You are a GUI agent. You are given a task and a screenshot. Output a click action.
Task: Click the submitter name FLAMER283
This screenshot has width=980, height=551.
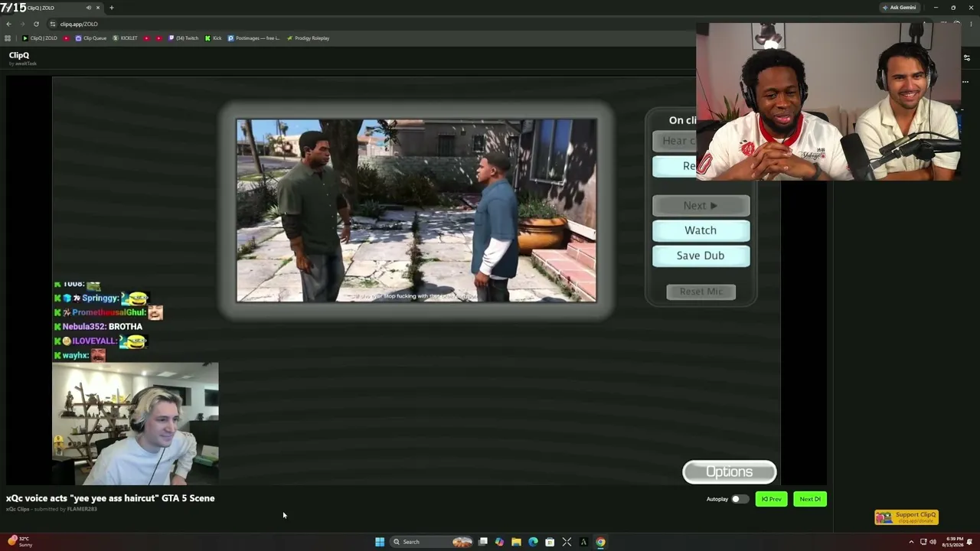point(82,509)
